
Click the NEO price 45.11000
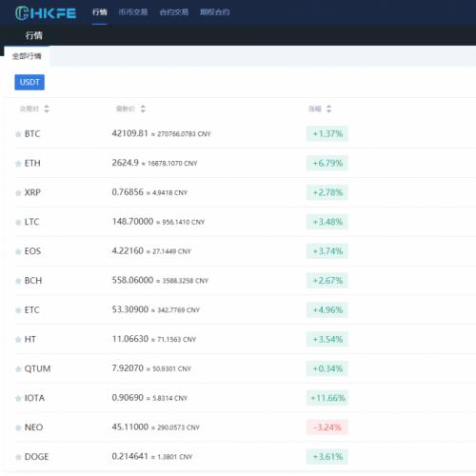click(130, 426)
